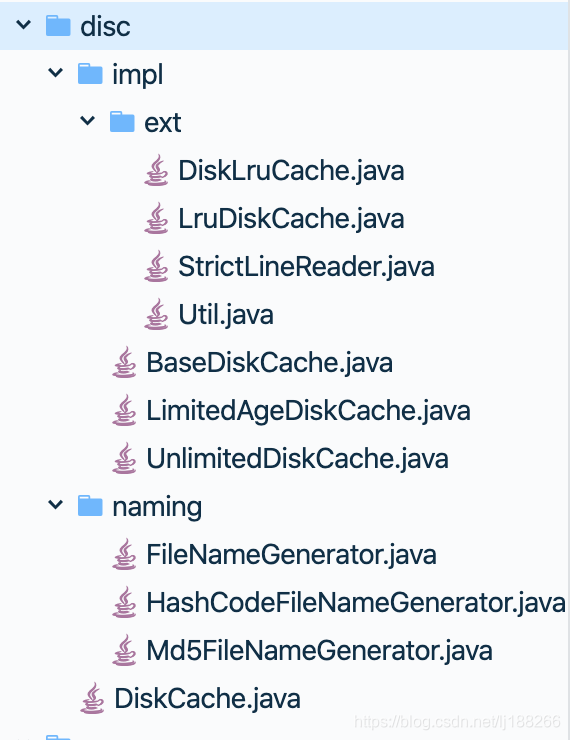Collapse the impl folder chevron
The image size is (570, 740).
[x=56, y=73]
